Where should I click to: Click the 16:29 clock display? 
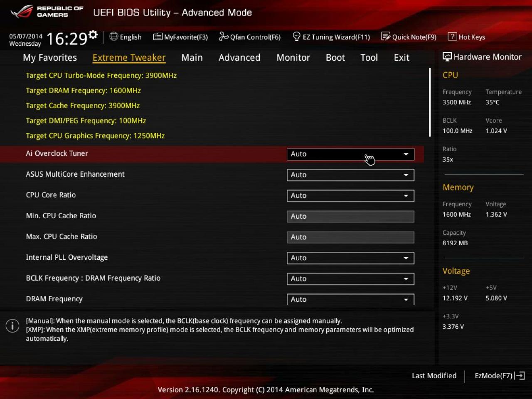(x=66, y=39)
